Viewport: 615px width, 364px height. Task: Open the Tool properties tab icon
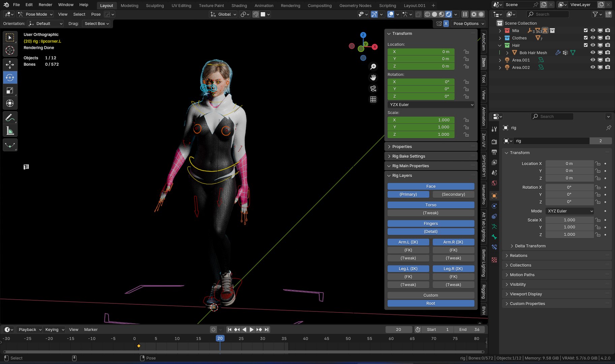point(494,129)
